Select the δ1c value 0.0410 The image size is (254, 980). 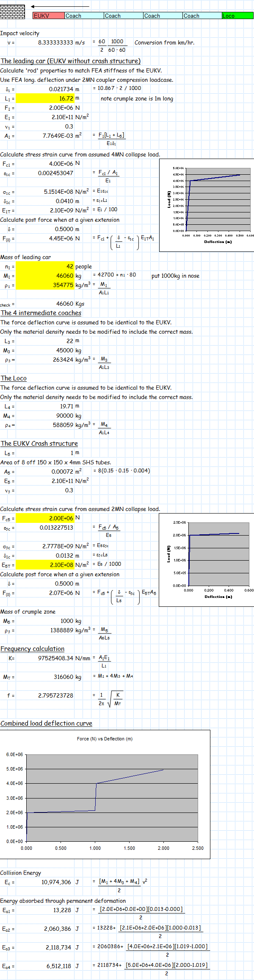point(64,201)
